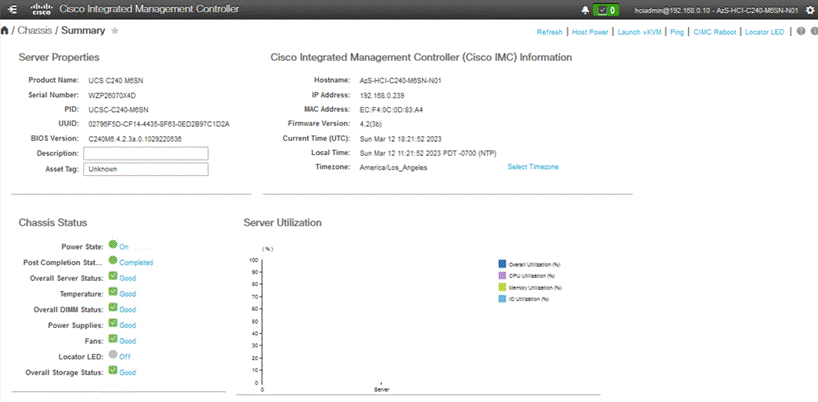Click Refresh in the top toolbar

tap(549, 32)
